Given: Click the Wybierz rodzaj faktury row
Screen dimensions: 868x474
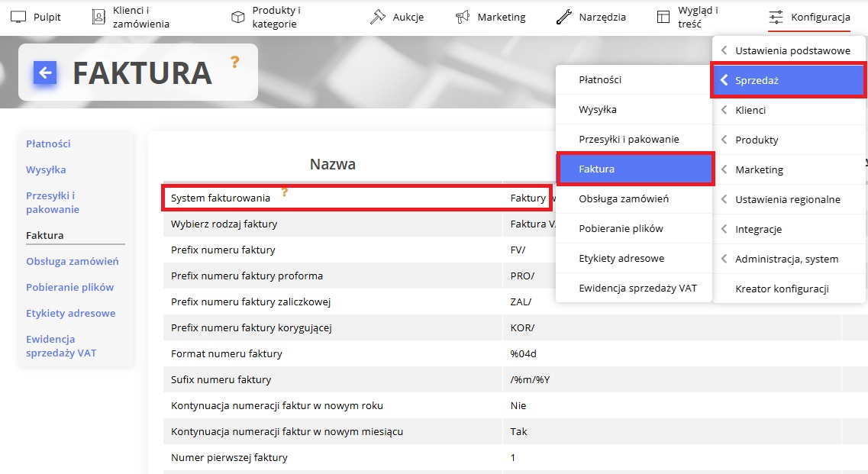Looking at the screenshot, I should pos(360,224).
